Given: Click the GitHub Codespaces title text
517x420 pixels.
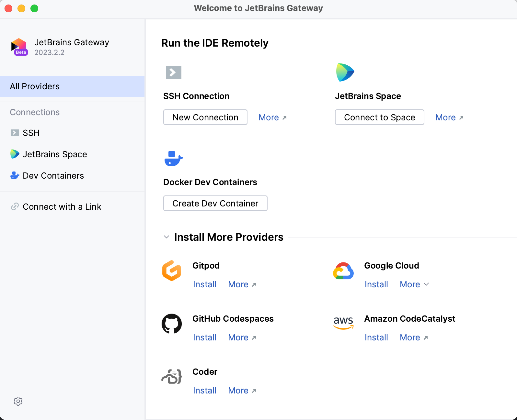Looking at the screenshot, I should (x=233, y=319).
